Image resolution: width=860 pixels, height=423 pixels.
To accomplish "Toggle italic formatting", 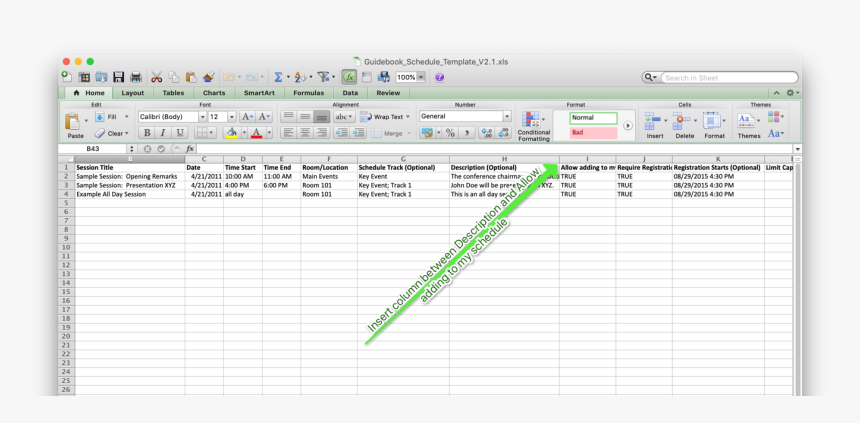I will pos(162,133).
